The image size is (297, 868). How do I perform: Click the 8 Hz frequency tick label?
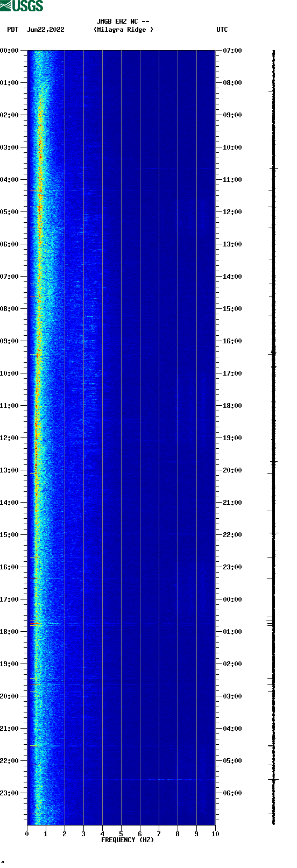[178, 834]
